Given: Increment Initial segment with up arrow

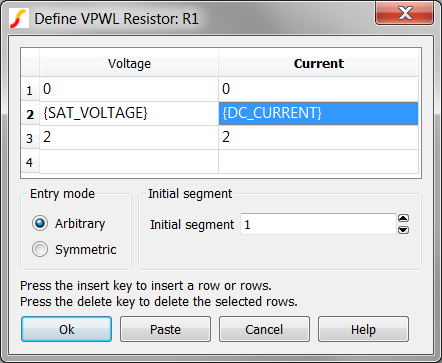Looking at the screenshot, I should 403,219.
